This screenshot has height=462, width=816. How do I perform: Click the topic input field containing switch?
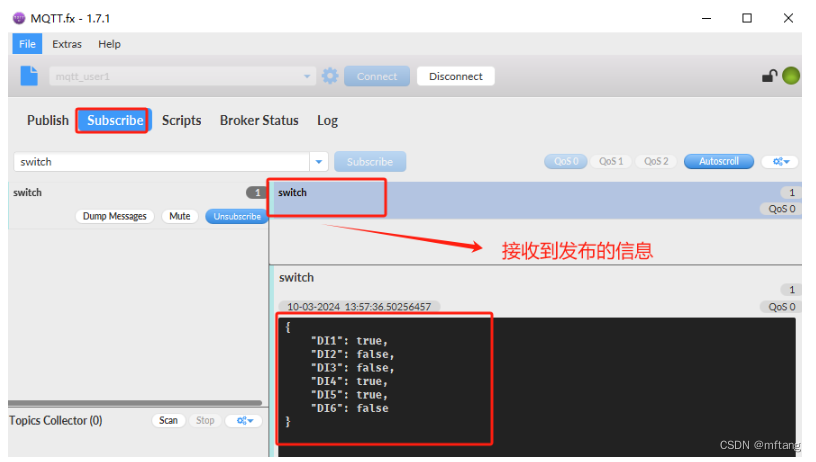click(x=161, y=162)
